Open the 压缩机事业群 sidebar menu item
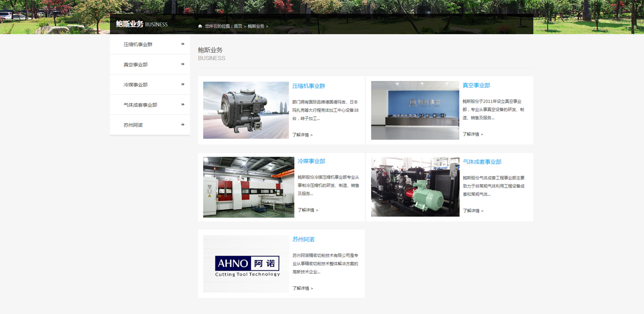The image size is (644, 314). (138, 44)
